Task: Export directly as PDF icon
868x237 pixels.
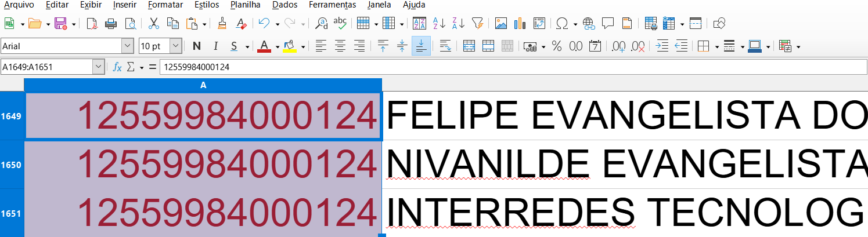Action: pos(92,24)
